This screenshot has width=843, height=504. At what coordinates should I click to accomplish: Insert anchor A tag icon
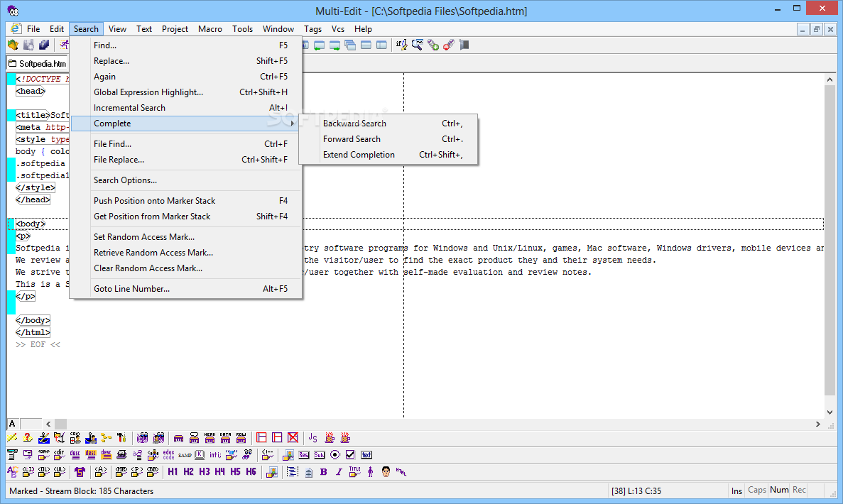(x=101, y=471)
